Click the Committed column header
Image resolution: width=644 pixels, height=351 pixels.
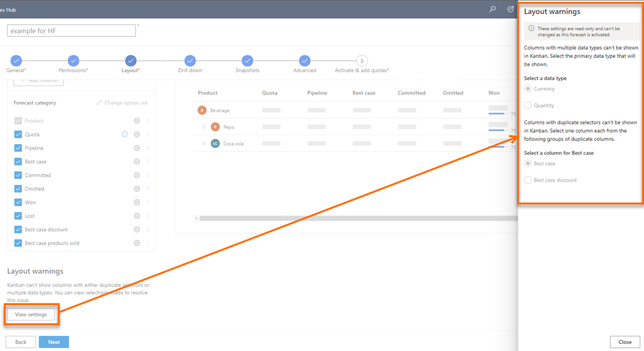click(411, 93)
